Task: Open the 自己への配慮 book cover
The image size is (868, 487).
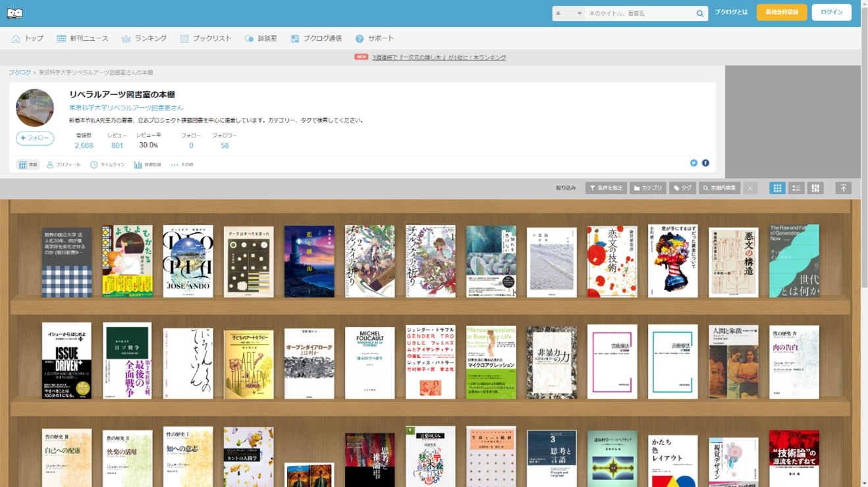Action: [67, 458]
